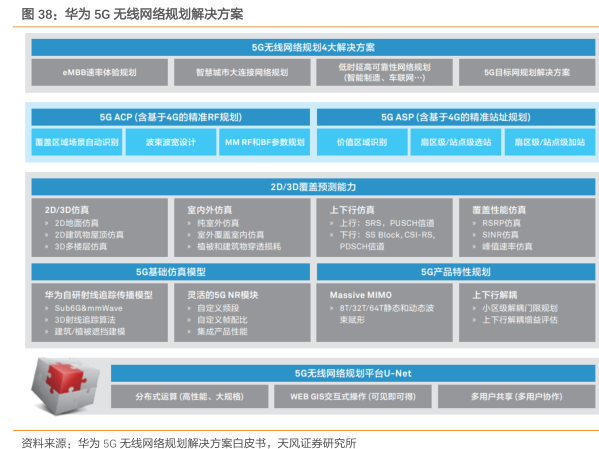Click the figure title '图 38'

(x=132, y=14)
